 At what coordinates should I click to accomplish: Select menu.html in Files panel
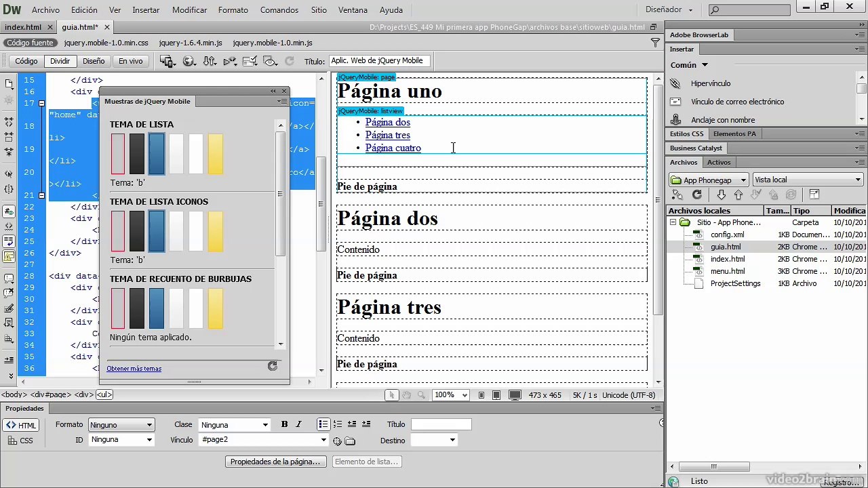click(x=728, y=271)
